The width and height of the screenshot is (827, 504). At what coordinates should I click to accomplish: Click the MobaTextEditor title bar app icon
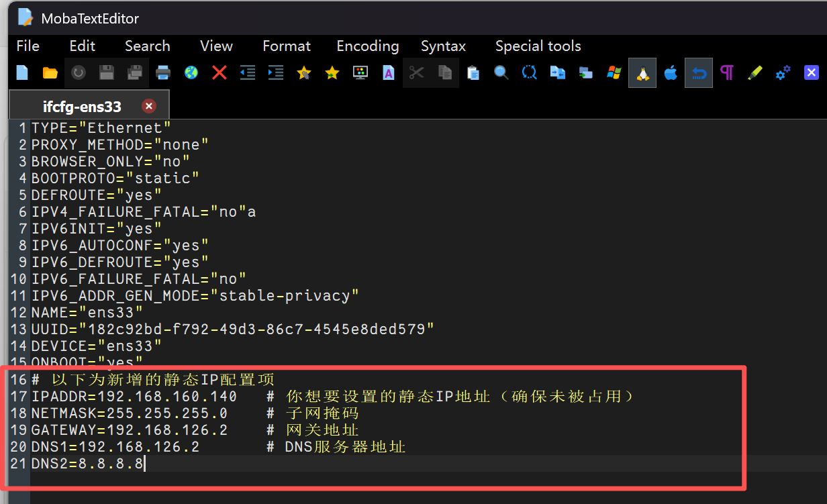point(26,17)
